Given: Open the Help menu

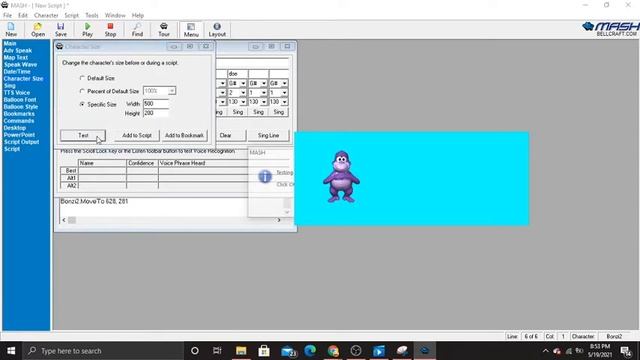Looking at the screenshot, I should (x=138, y=15).
